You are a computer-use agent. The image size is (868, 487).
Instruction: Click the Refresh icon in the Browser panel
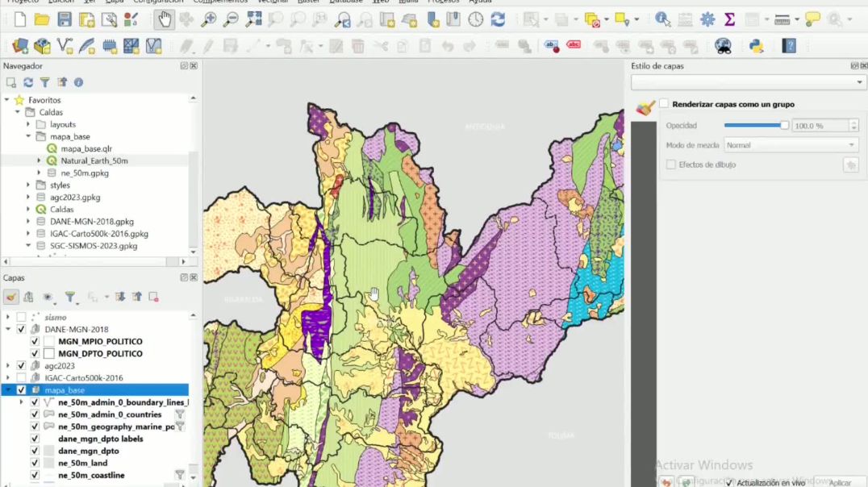[28, 82]
